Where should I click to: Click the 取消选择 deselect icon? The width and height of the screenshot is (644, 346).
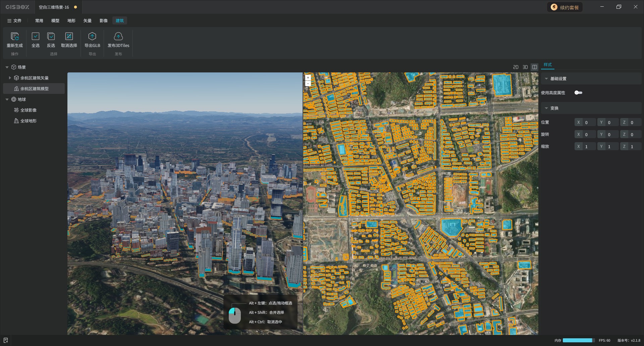click(69, 37)
